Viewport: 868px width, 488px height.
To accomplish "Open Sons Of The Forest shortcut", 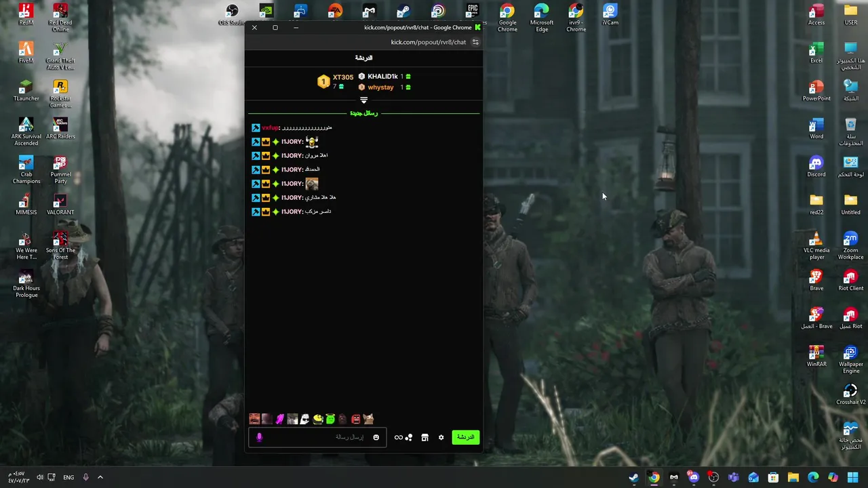I will [x=60, y=245].
